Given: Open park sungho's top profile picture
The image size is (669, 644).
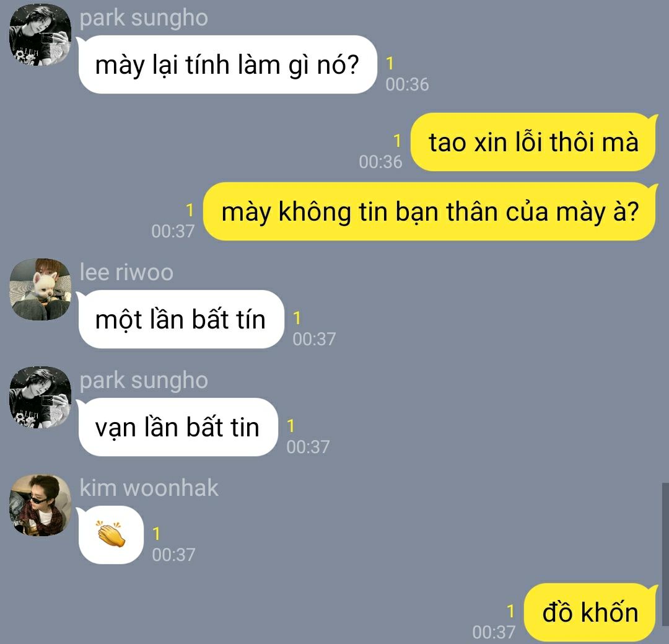Looking at the screenshot, I should click(40, 34).
